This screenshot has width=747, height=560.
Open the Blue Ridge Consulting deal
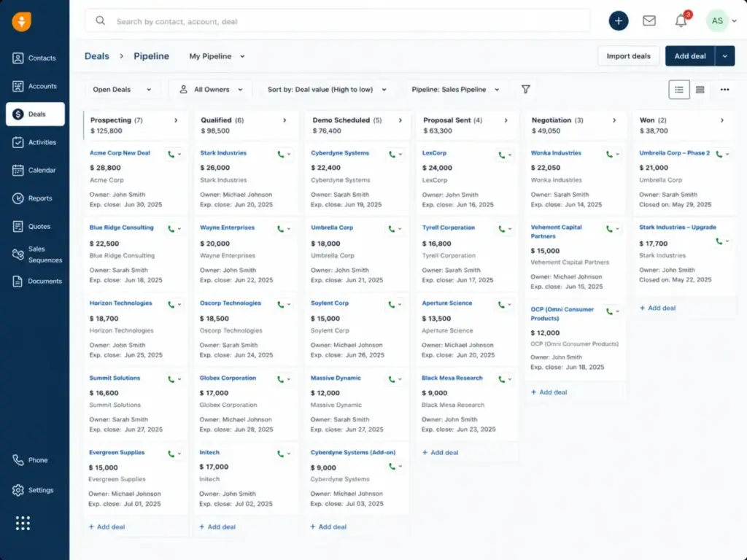tap(122, 227)
